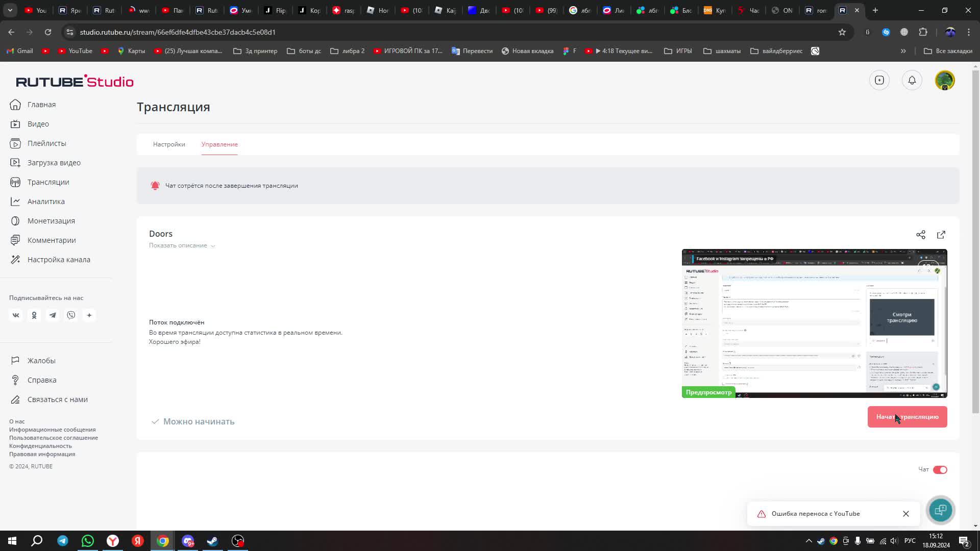Open stream in new window icon

click(941, 235)
